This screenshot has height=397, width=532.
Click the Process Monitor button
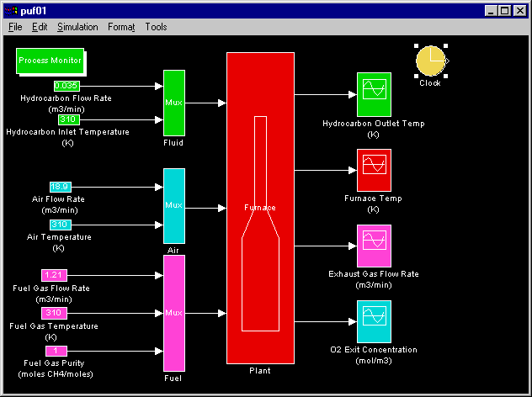(51, 61)
